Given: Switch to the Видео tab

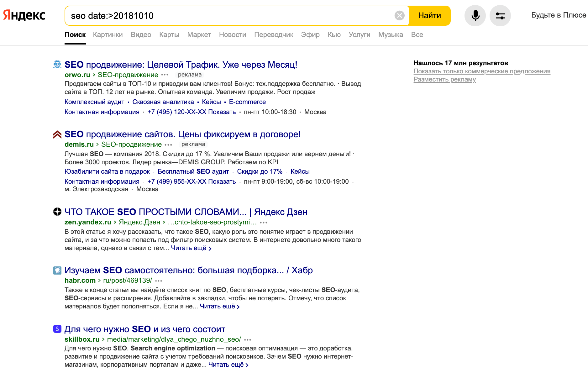Looking at the screenshot, I should point(141,35).
